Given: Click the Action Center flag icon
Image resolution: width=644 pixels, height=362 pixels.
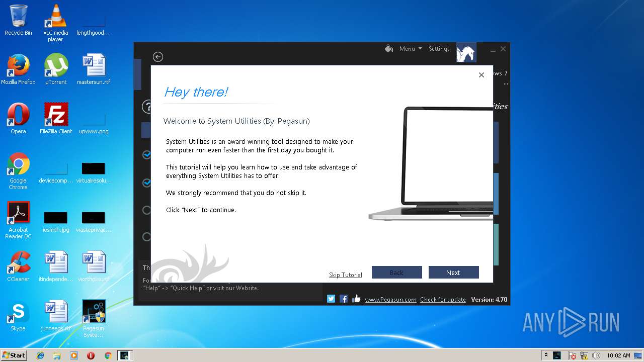Looking at the screenshot, I should (572, 355).
